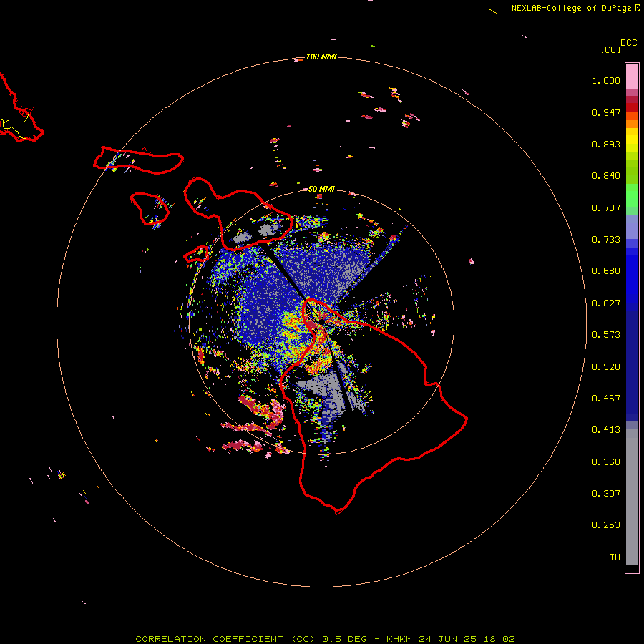This screenshot has height=644, width=644.
Task: Pick the red band of the color bar
Action: click(x=632, y=107)
